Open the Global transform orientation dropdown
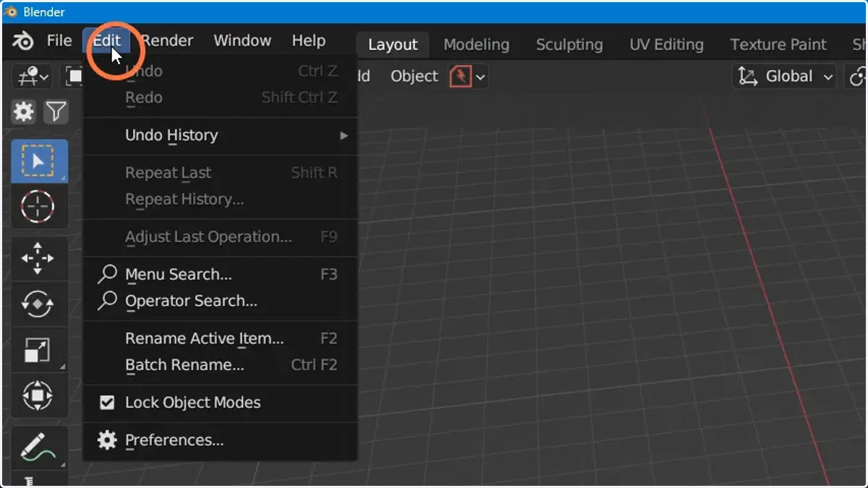868x488 pixels. point(785,76)
